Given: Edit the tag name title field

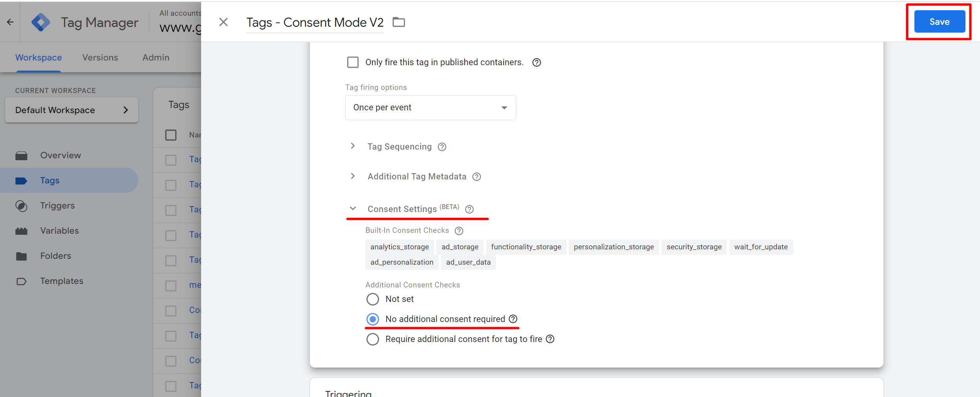Looking at the screenshot, I should click(x=315, y=23).
